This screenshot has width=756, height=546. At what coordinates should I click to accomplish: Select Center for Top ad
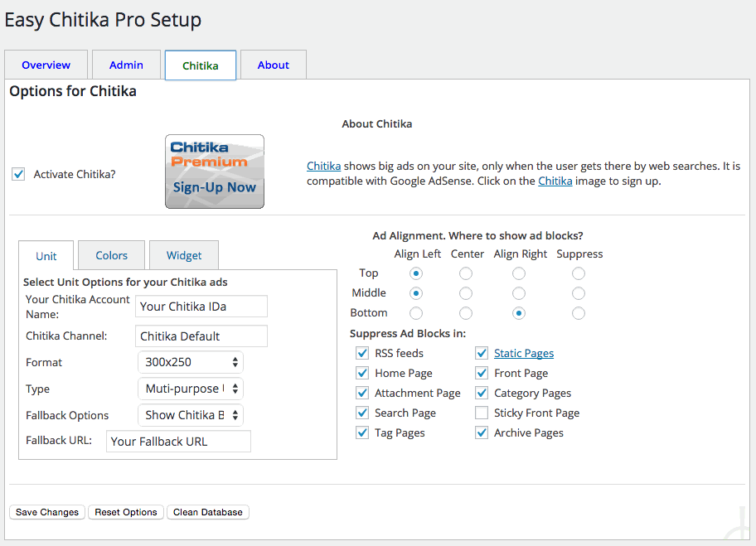[x=466, y=273]
